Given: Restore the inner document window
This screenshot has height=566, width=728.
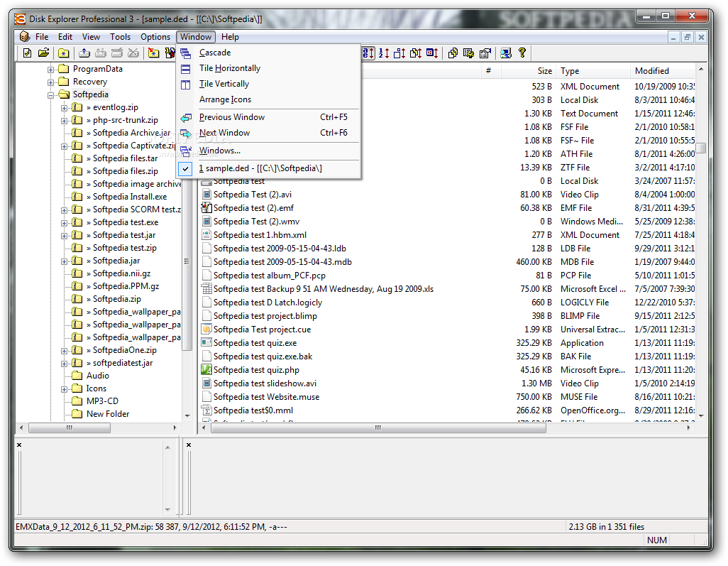Looking at the screenshot, I should click(687, 37).
